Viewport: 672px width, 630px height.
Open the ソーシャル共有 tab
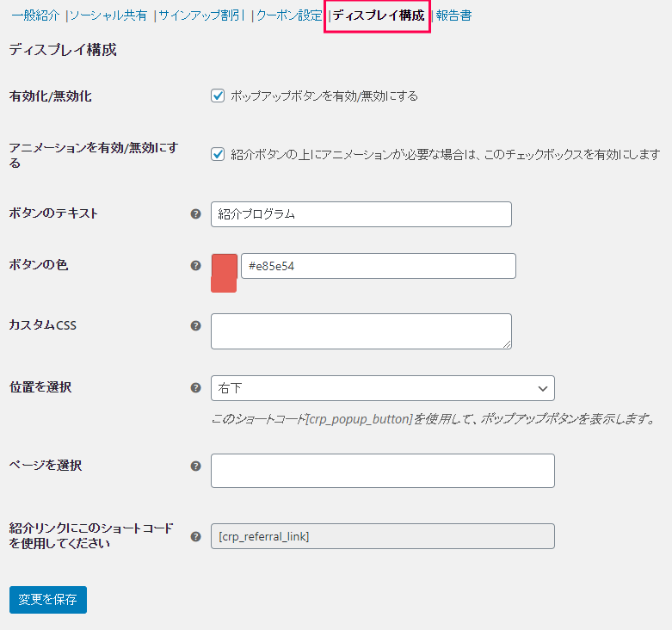tap(108, 15)
